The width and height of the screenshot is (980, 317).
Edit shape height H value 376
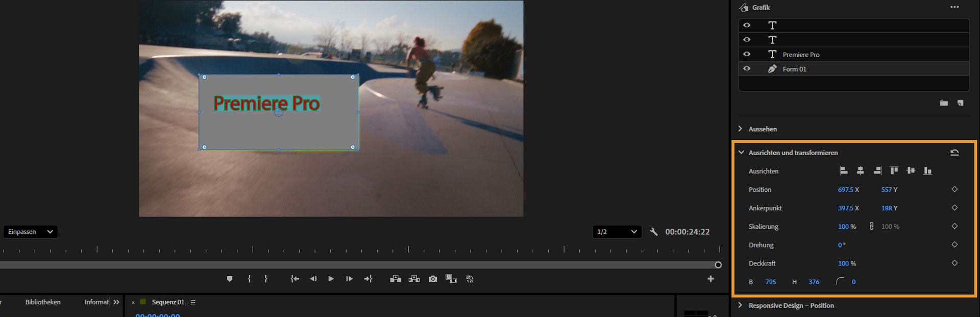coord(814,282)
